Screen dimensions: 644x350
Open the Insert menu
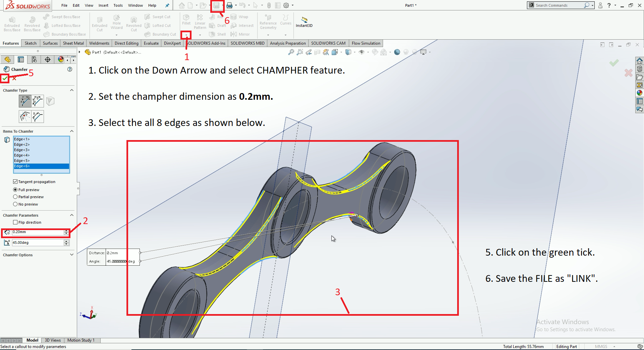click(103, 5)
